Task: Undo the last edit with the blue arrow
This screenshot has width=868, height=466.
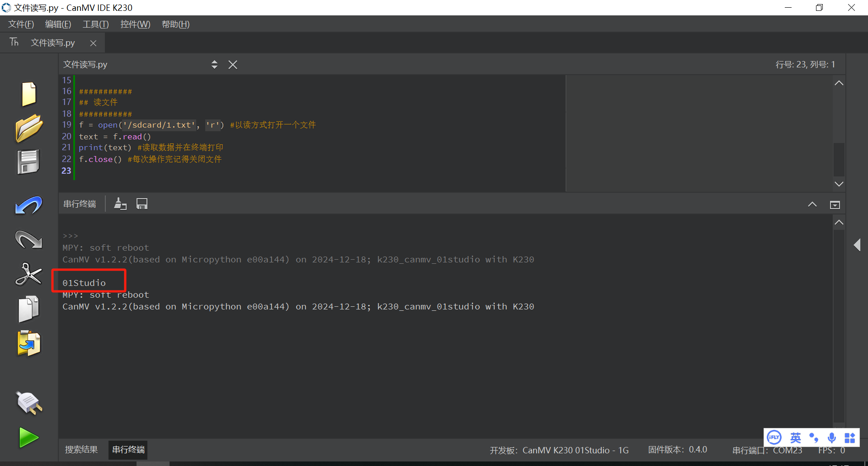Action: pyautogui.click(x=29, y=205)
